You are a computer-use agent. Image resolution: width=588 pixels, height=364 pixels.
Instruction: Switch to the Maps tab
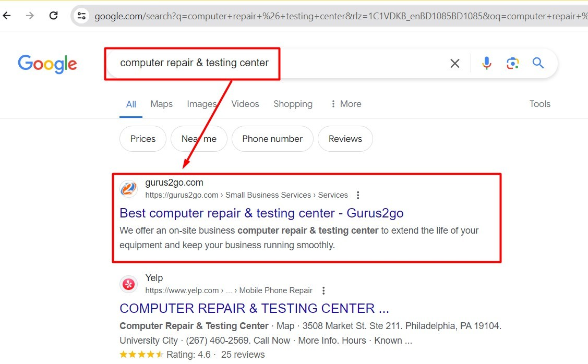[162, 104]
